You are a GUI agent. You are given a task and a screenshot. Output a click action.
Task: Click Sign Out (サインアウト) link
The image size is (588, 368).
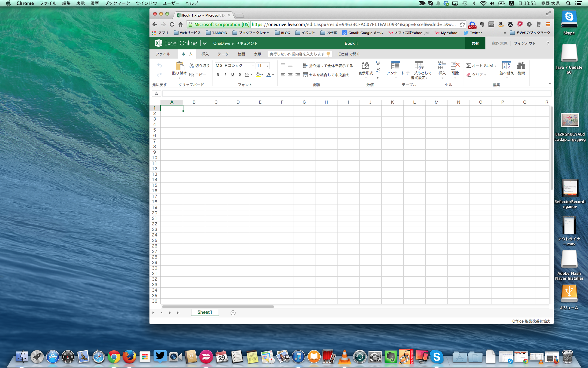tap(525, 43)
